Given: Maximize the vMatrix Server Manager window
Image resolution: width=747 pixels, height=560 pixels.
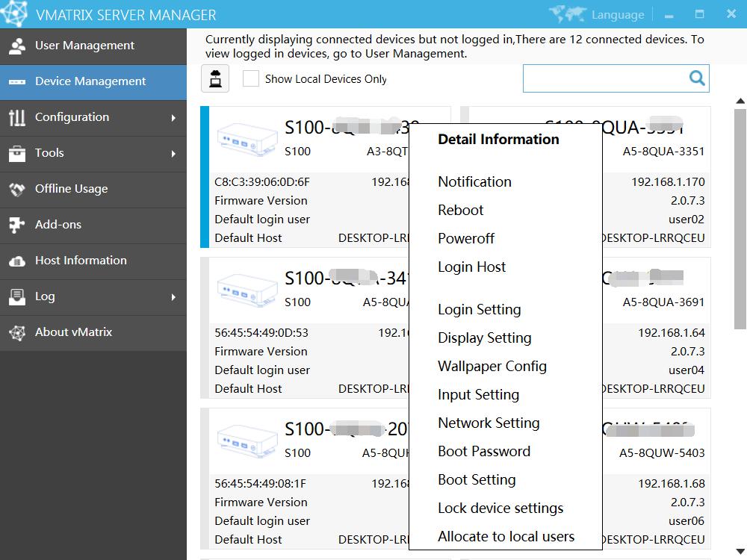Looking at the screenshot, I should [x=699, y=14].
